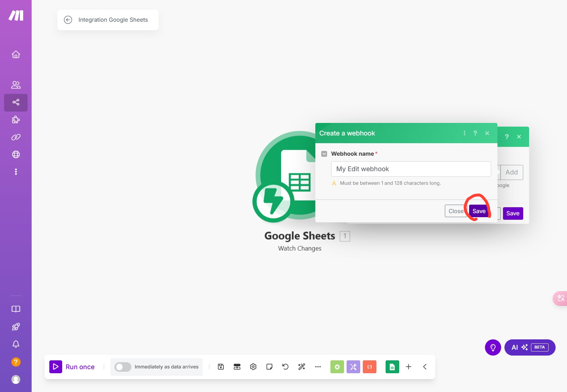Click the Integration Google Sheets scenario title
The image size is (567, 392).
click(113, 20)
